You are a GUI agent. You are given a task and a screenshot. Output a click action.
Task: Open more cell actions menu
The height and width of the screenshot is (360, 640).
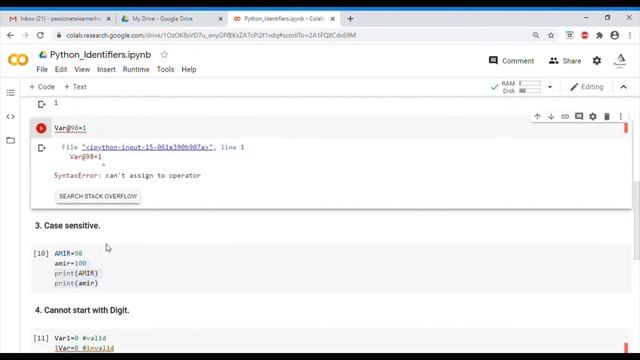click(x=621, y=116)
